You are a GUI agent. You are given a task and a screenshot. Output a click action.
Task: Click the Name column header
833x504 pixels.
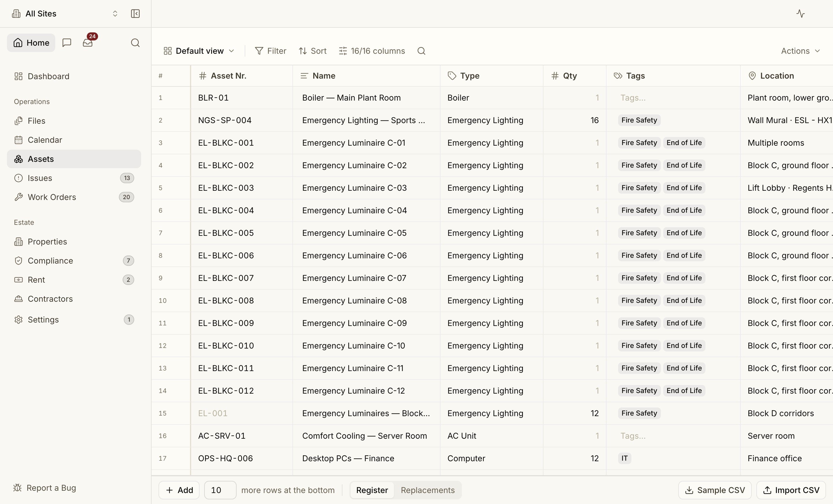(x=366, y=76)
